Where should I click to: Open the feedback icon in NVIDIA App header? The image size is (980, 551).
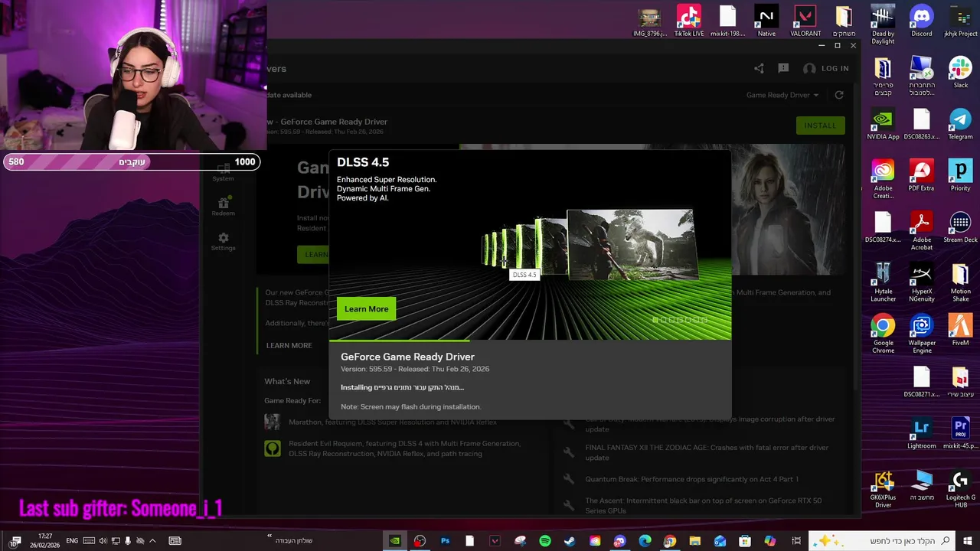tap(783, 68)
